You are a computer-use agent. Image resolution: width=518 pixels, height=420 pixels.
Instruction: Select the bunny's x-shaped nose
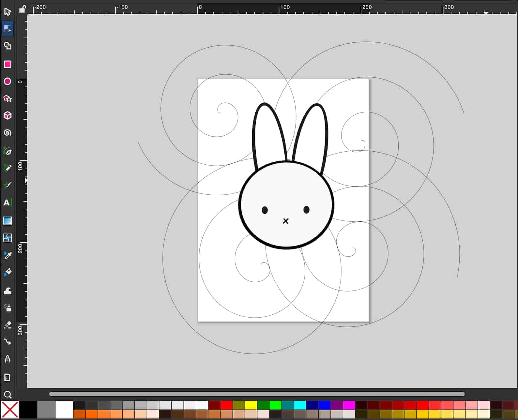point(286,221)
